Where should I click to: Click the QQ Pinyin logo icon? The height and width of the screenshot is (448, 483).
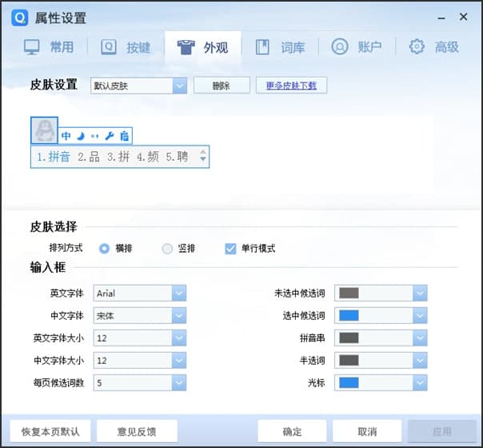[20, 18]
